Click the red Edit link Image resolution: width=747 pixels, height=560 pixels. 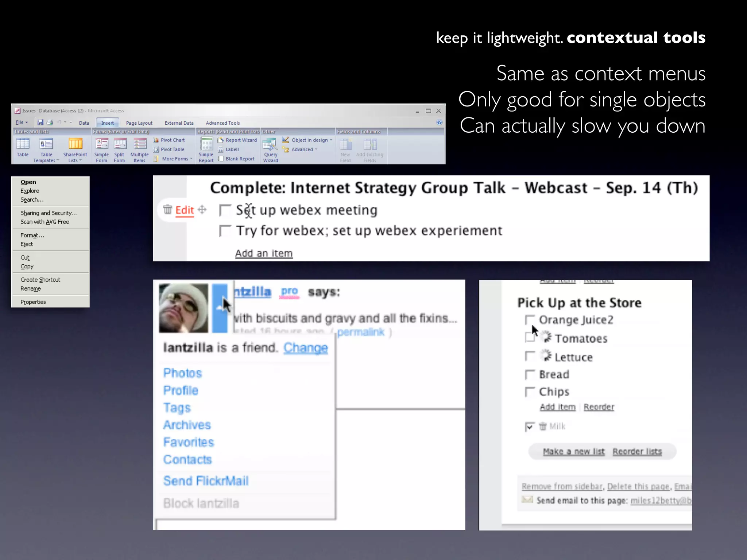click(185, 210)
